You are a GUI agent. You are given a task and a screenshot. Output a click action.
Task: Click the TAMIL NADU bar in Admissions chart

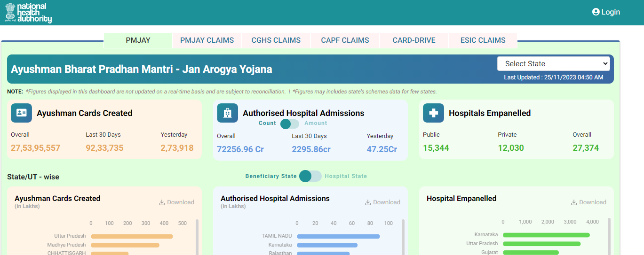coord(338,236)
